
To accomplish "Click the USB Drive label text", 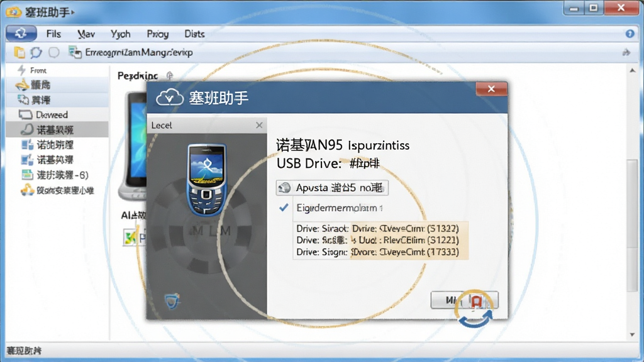I will pyautogui.click(x=309, y=164).
